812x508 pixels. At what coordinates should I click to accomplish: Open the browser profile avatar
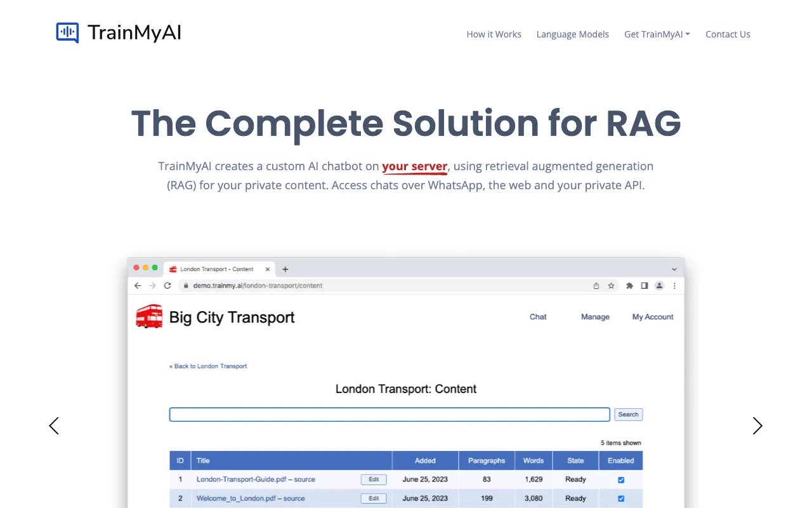(x=659, y=286)
